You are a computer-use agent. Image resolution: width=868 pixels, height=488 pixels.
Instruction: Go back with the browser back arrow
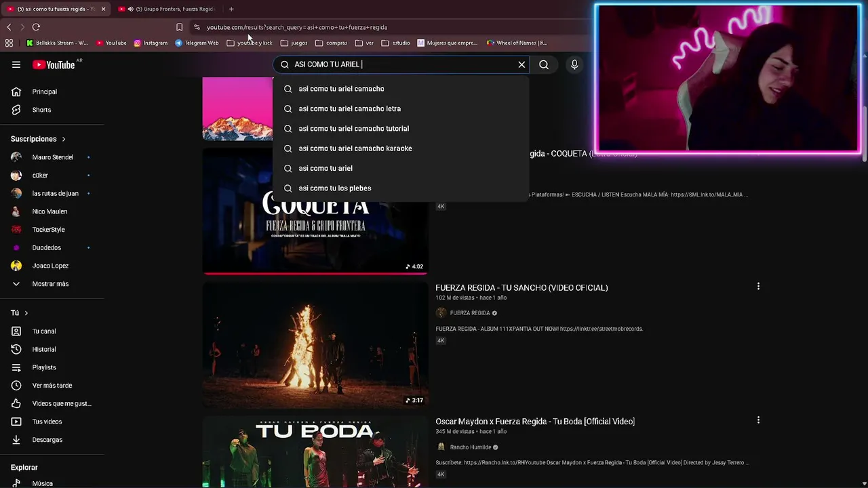[9, 27]
